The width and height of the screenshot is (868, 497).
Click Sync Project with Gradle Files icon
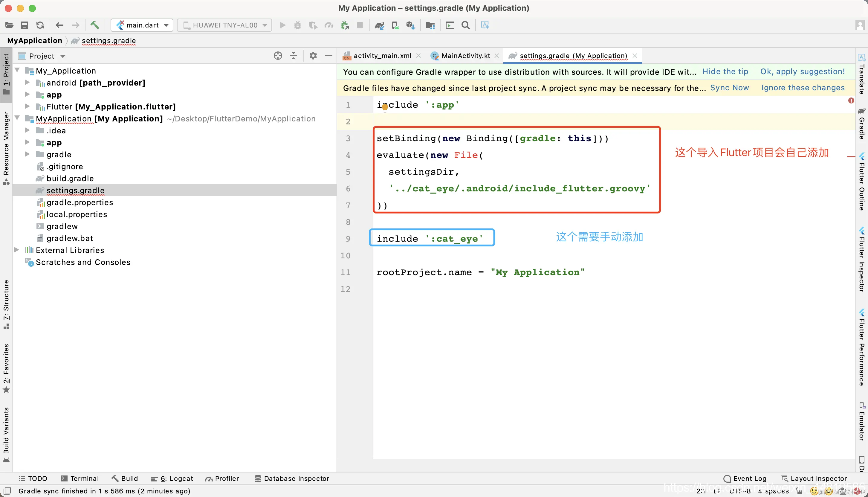[379, 25]
